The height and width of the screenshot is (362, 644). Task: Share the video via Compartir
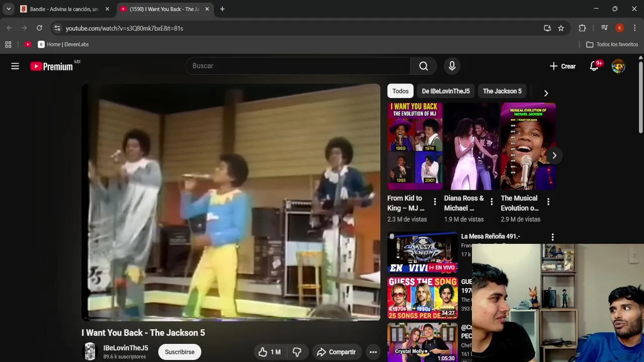336,352
